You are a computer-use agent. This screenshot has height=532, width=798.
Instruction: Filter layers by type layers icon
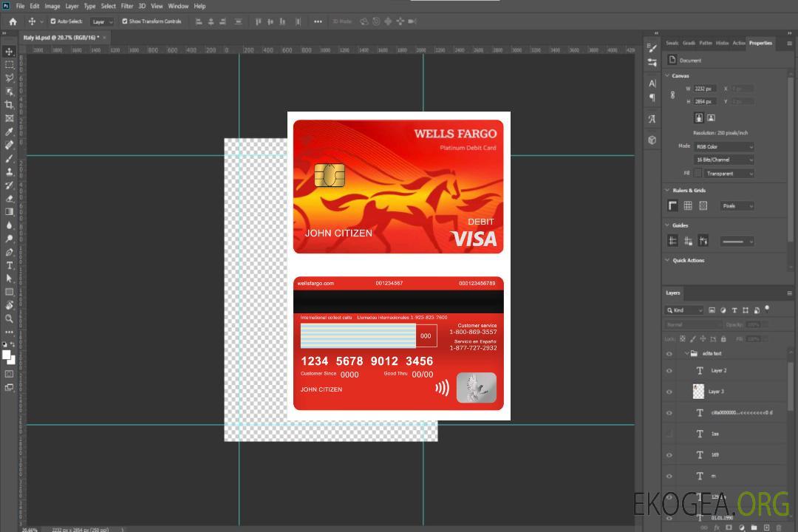(x=734, y=310)
